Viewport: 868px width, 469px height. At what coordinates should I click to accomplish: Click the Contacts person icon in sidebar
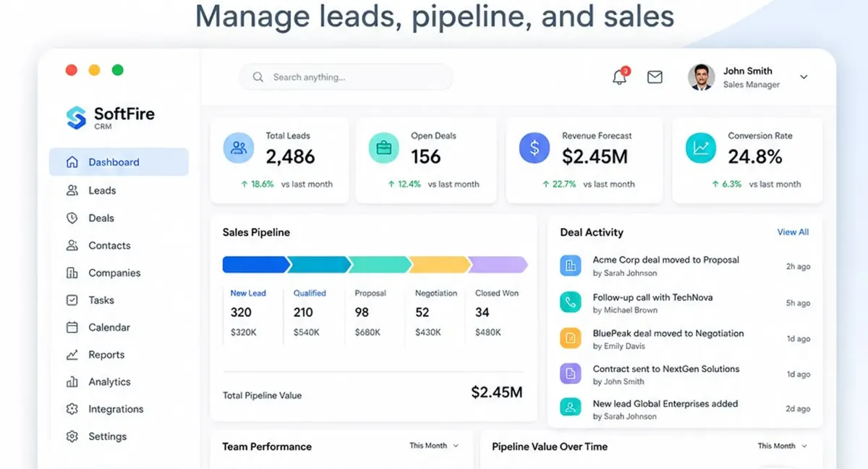click(72, 245)
